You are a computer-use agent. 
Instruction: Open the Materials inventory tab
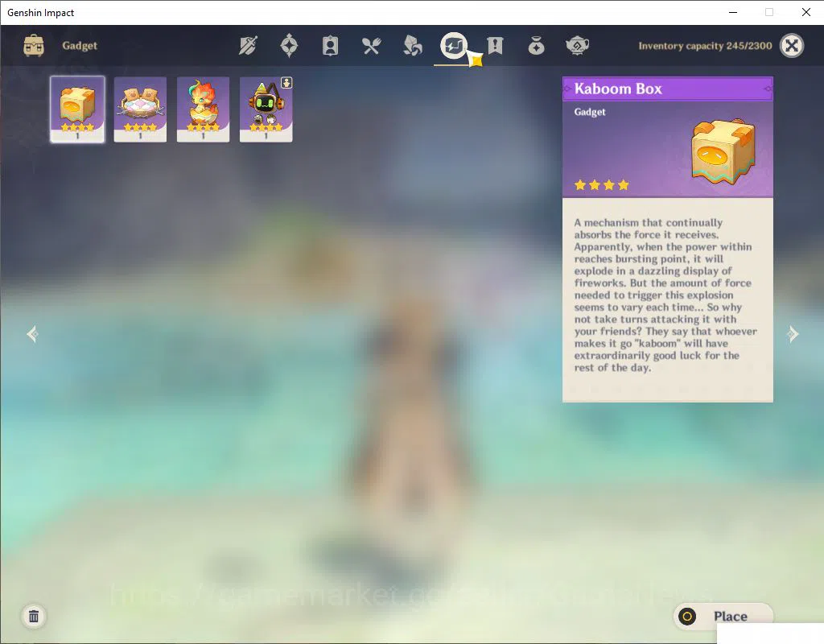[x=413, y=46]
